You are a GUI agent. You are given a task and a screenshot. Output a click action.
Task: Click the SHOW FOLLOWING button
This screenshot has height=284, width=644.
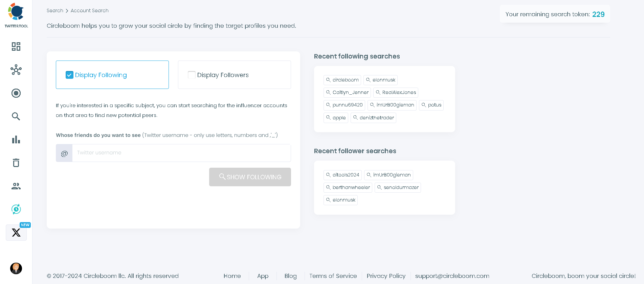[x=250, y=177]
